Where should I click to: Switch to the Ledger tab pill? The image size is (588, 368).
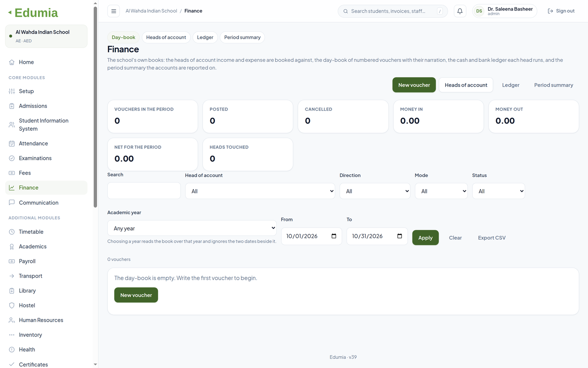point(205,37)
